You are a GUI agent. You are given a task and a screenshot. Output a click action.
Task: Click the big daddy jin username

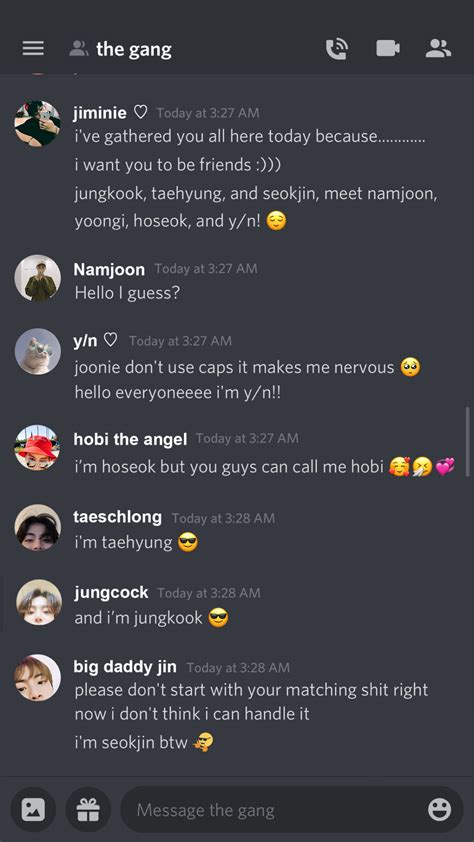pyautogui.click(x=125, y=667)
